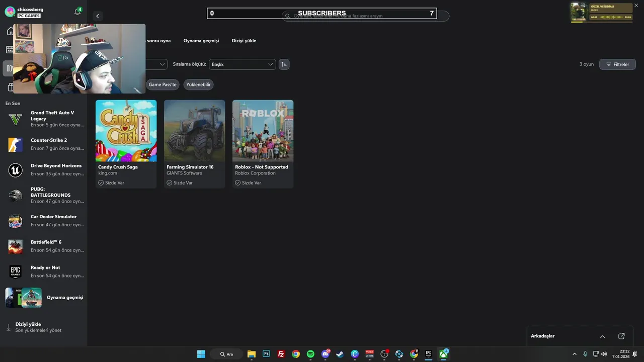
Task: Click the Xbox search field
Action: [x=365, y=16]
